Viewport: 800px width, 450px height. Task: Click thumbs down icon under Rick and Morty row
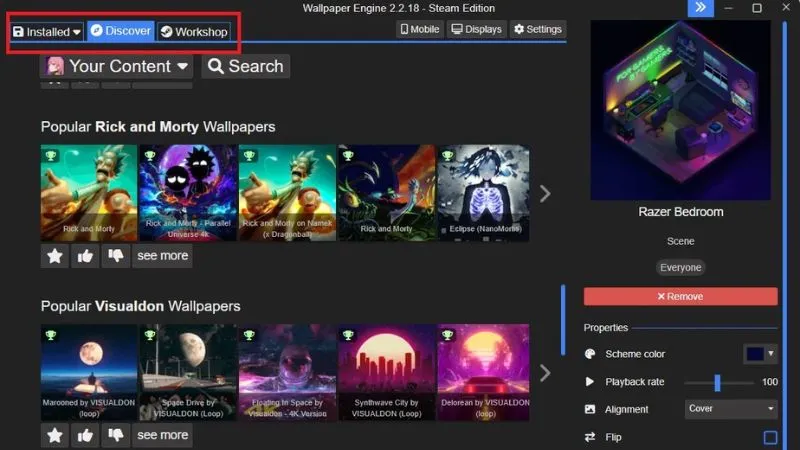[116, 256]
